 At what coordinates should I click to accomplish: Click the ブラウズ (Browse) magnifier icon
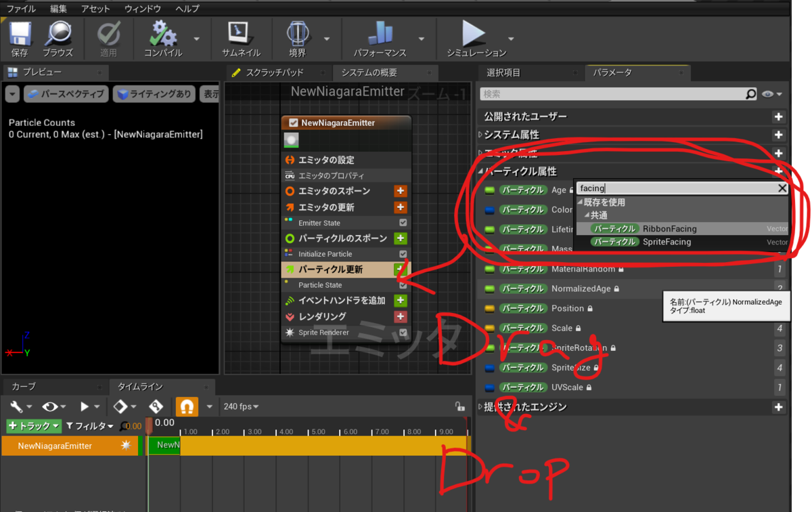pos(58,35)
